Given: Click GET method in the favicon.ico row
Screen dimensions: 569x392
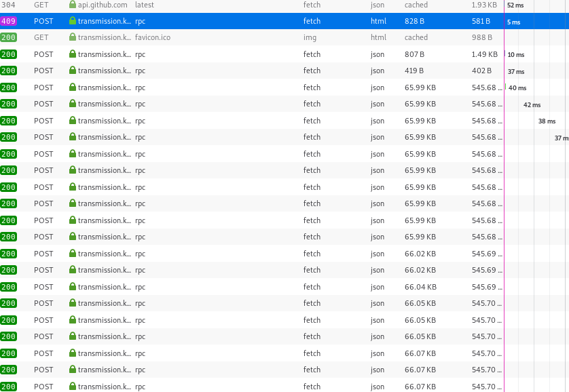Looking at the screenshot, I should click(41, 37).
